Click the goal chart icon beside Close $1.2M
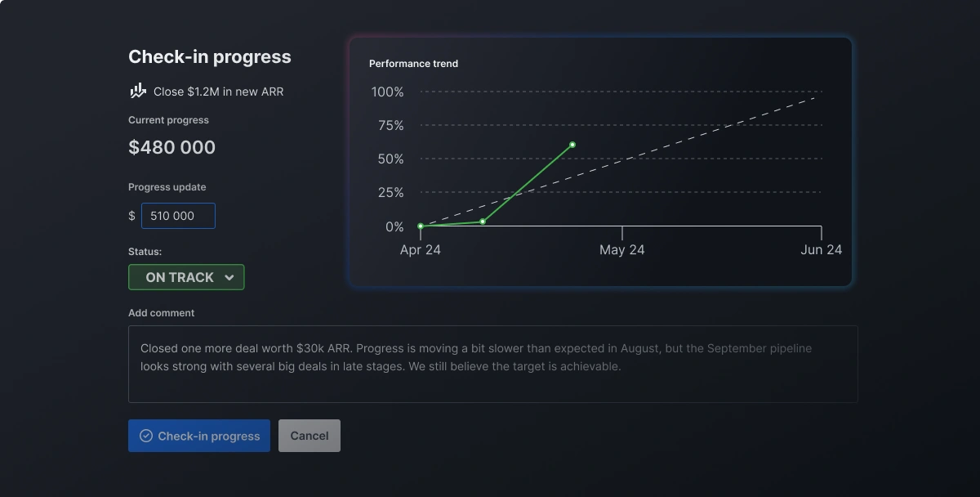Screen dimensions: 980x497 pos(138,91)
